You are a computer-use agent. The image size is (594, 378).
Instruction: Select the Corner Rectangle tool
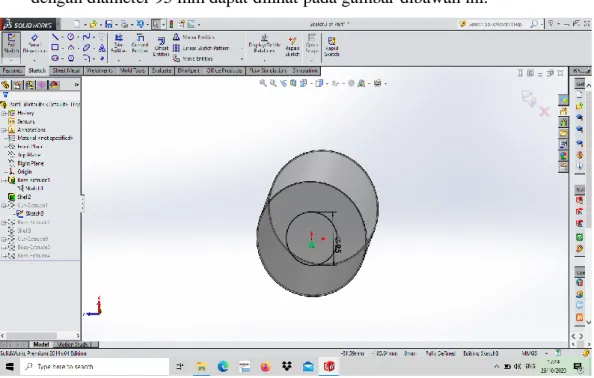click(x=55, y=48)
